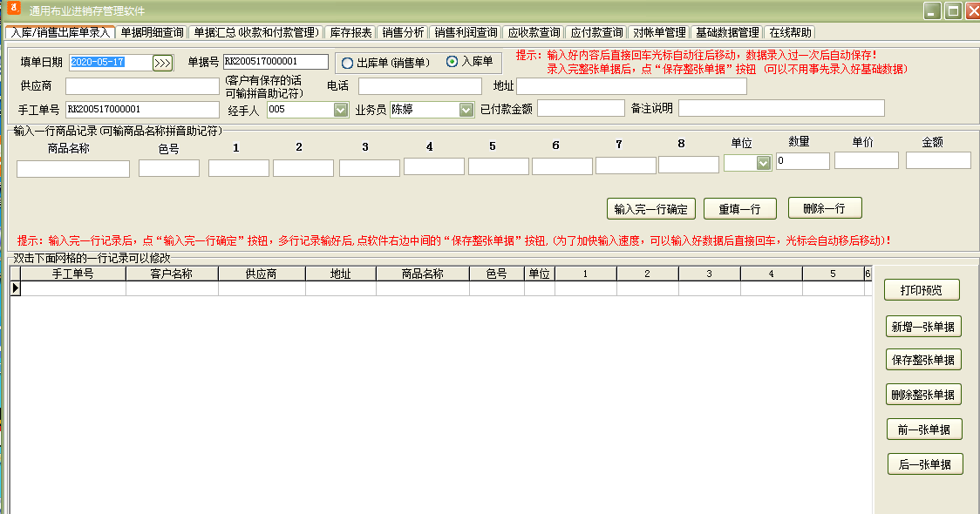Screen dimensions: 980x514
Task: Minimize the application window
Action: click(932, 10)
